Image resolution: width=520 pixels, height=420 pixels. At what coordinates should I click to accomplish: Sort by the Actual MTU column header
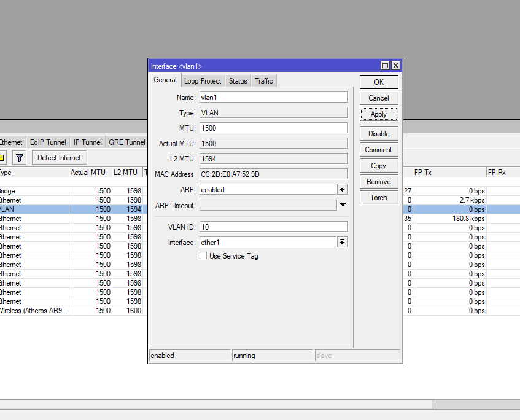click(x=90, y=173)
